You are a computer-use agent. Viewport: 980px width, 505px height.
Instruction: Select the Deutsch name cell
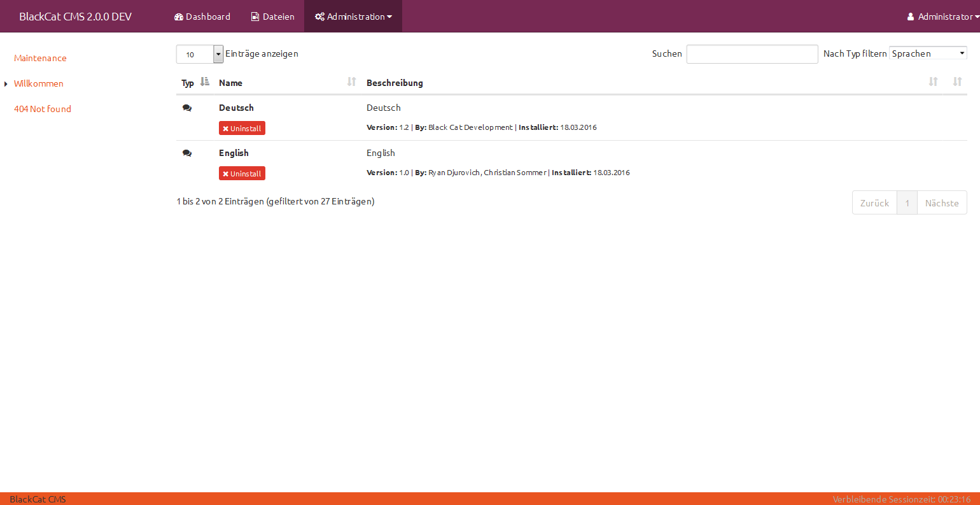[236, 108]
